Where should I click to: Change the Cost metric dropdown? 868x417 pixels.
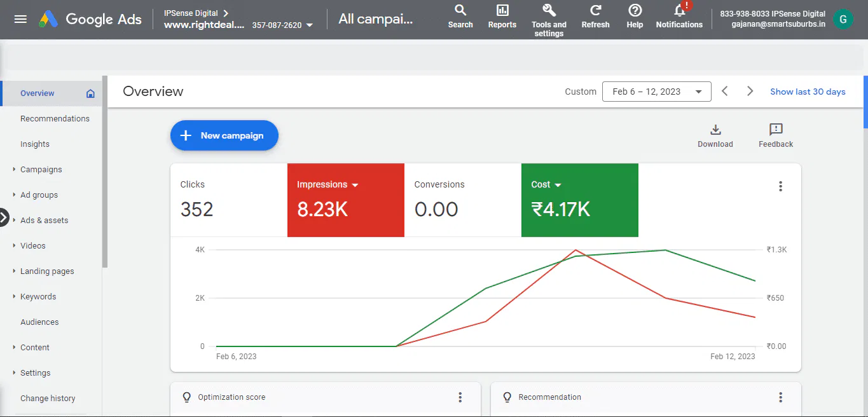(x=558, y=185)
